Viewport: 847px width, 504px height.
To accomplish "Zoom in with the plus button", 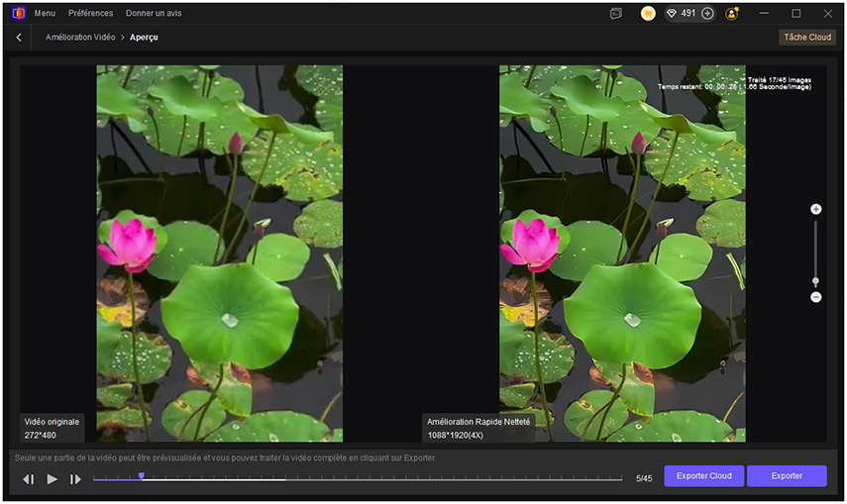I will point(816,209).
